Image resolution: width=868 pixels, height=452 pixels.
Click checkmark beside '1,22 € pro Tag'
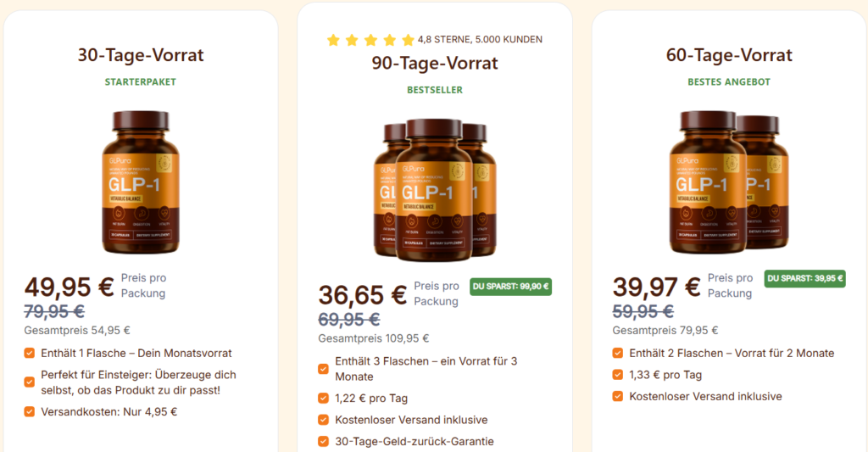coord(324,398)
